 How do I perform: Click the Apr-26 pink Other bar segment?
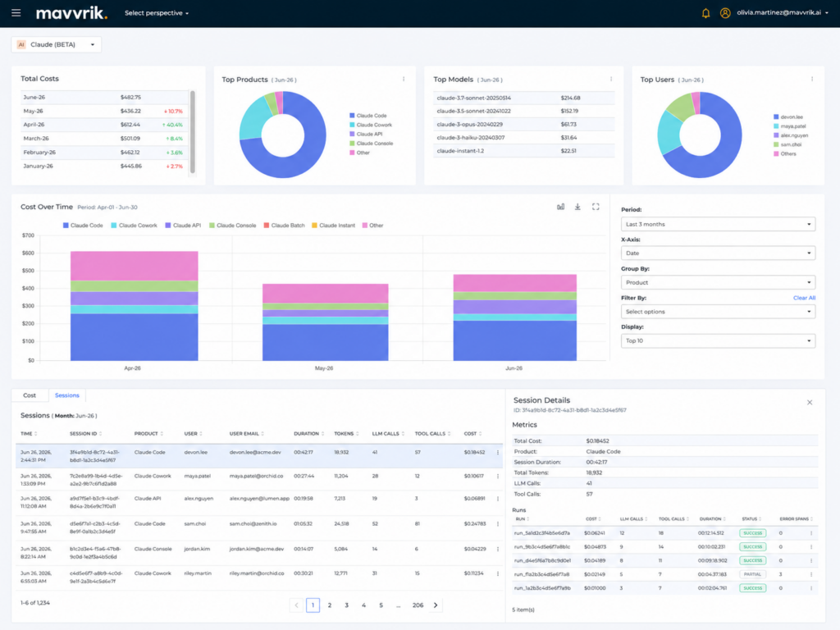tap(134, 266)
